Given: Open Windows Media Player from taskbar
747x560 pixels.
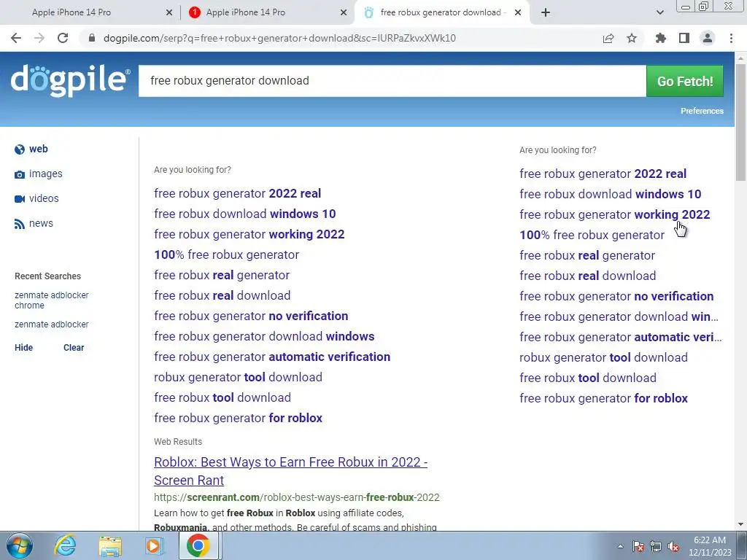Looking at the screenshot, I should 154,545.
